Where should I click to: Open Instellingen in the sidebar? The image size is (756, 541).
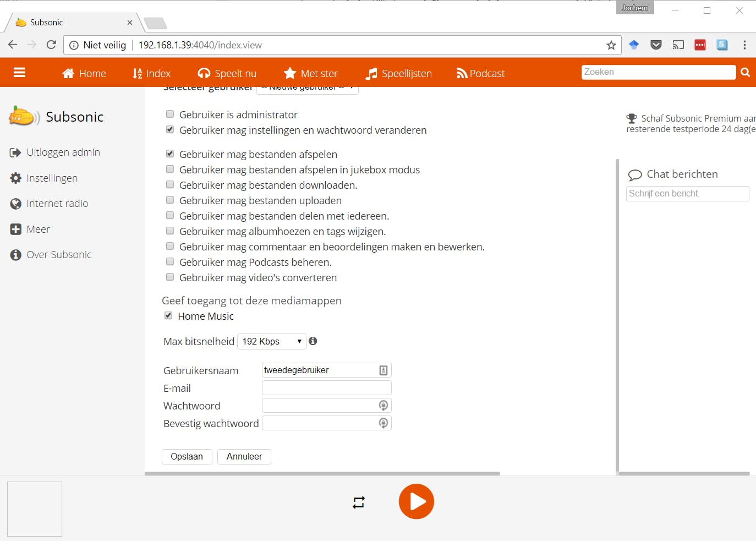click(x=44, y=178)
